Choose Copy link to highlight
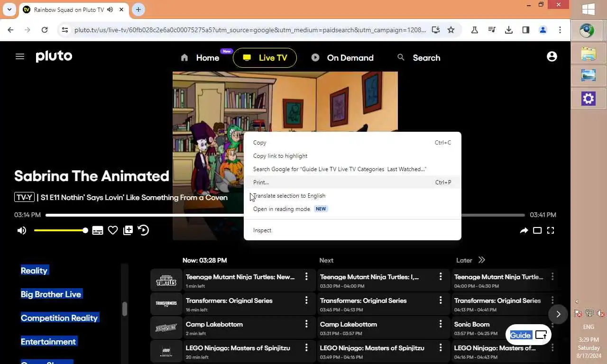The width and height of the screenshot is (607, 364). [352, 156]
